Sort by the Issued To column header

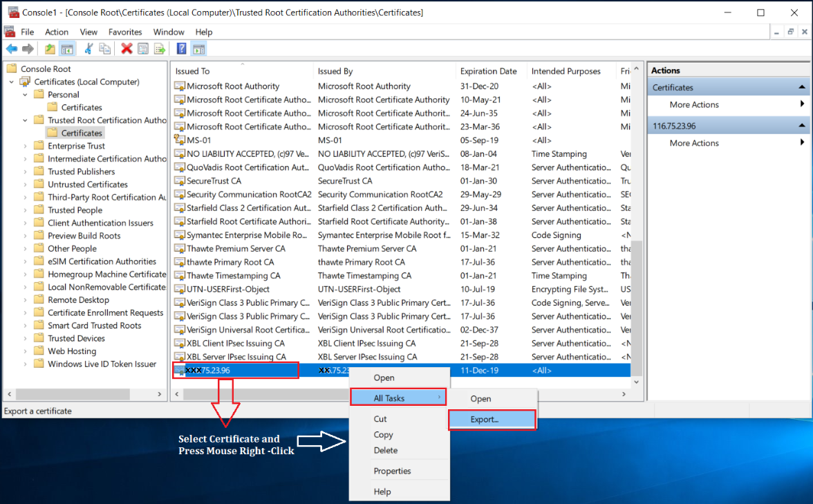point(242,71)
